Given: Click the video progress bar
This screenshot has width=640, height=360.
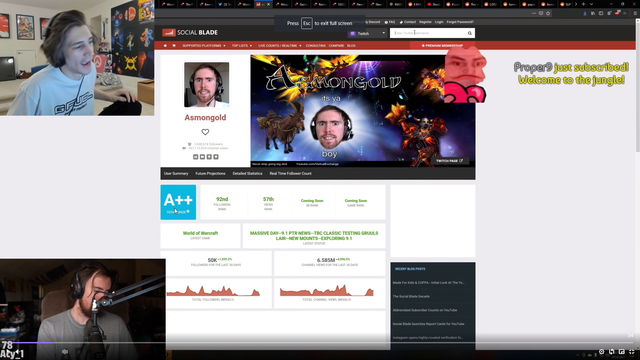Looking at the screenshot, I should coord(320,342).
